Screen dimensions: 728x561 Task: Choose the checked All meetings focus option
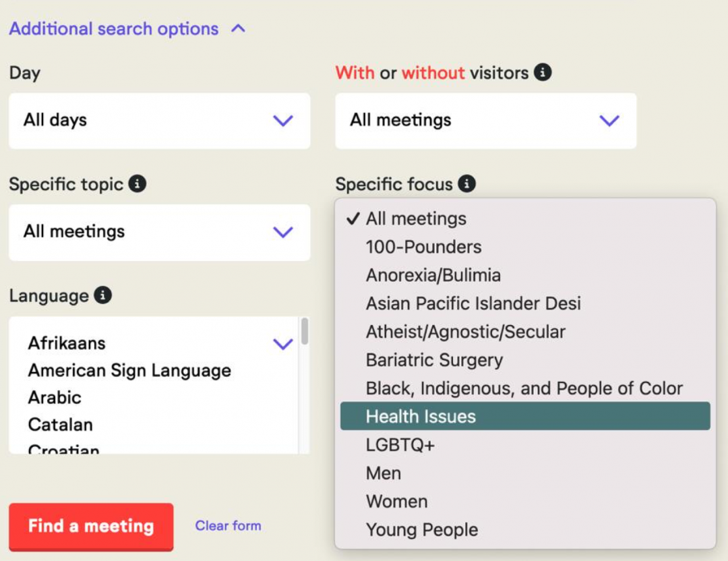click(x=416, y=218)
